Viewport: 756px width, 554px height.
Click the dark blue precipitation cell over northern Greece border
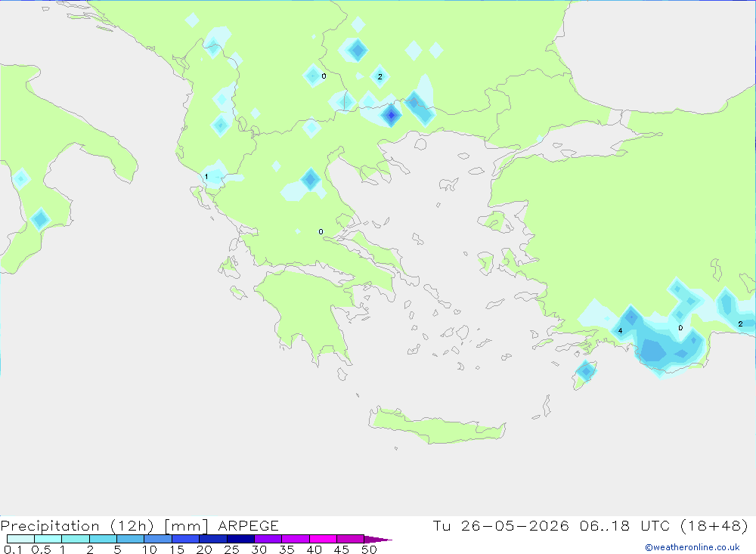point(391,115)
